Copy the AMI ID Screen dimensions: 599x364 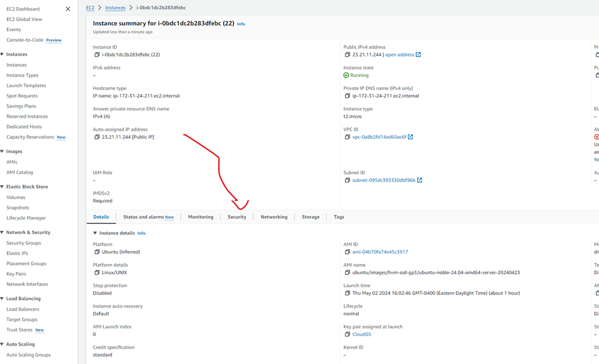[x=347, y=252]
